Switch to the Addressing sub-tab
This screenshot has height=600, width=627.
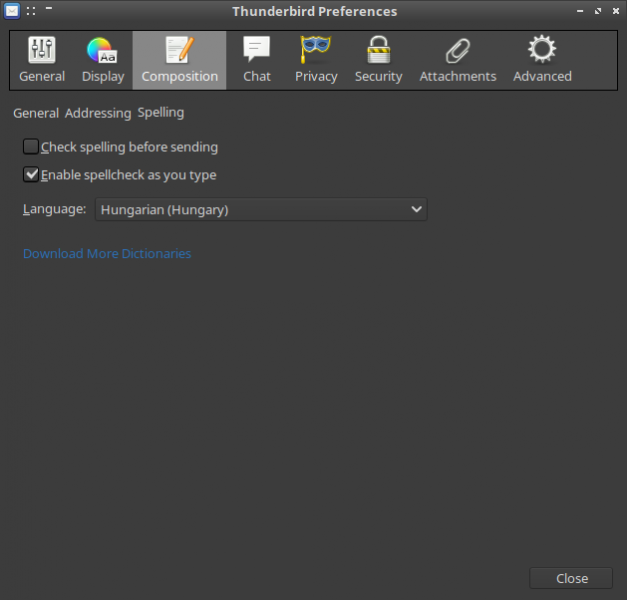pos(98,113)
